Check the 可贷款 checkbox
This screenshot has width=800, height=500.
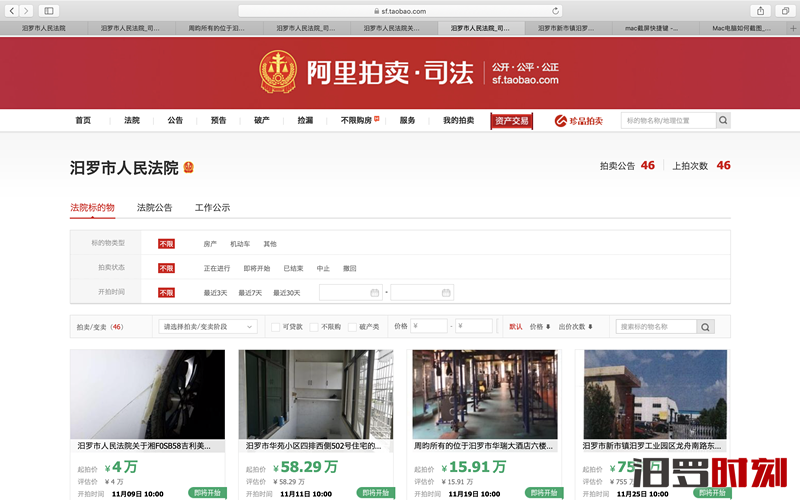[x=276, y=327]
